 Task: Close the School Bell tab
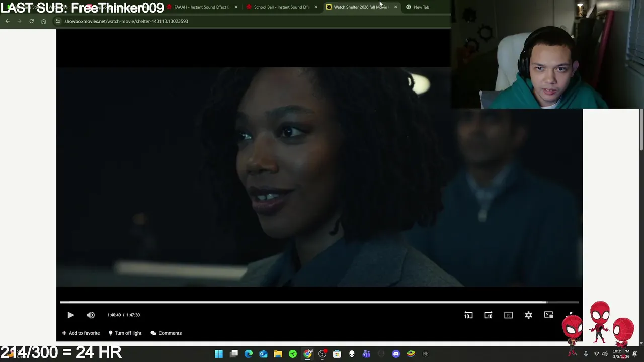click(316, 7)
